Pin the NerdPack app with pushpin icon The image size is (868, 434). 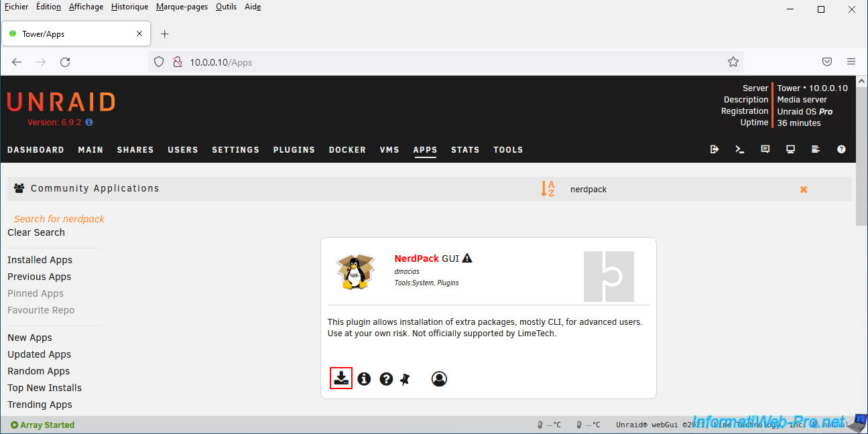(405, 379)
